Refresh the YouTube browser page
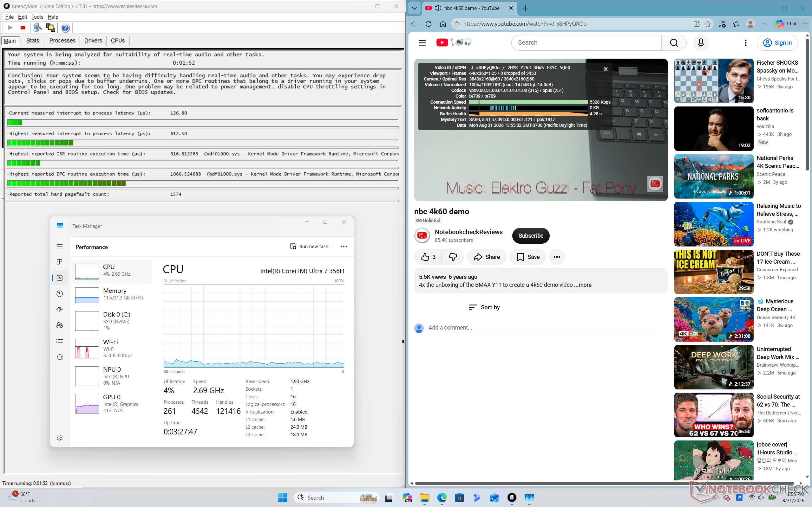Viewport: 812px width, 507px height. pyautogui.click(x=429, y=24)
